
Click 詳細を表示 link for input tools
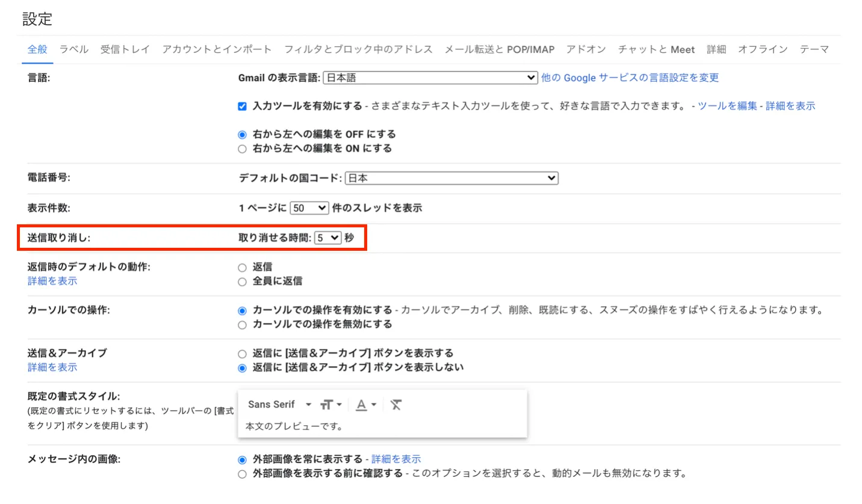[790, 106]
